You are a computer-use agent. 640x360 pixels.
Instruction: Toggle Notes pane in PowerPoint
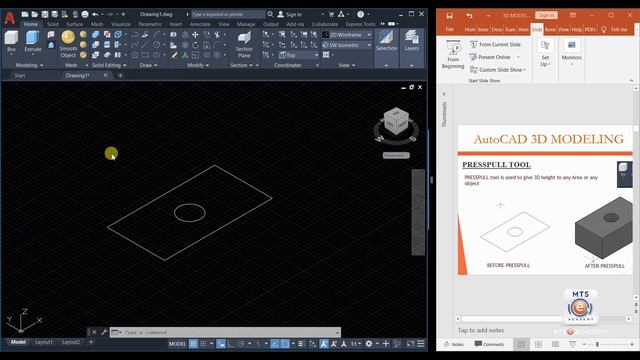[454, 344]
